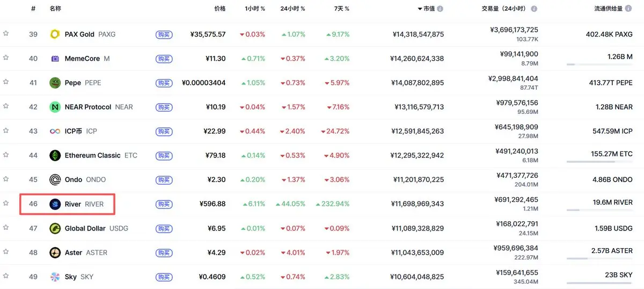Sort by 名称 column header
This screenshot has width=644, height=289.
(55, 9)
